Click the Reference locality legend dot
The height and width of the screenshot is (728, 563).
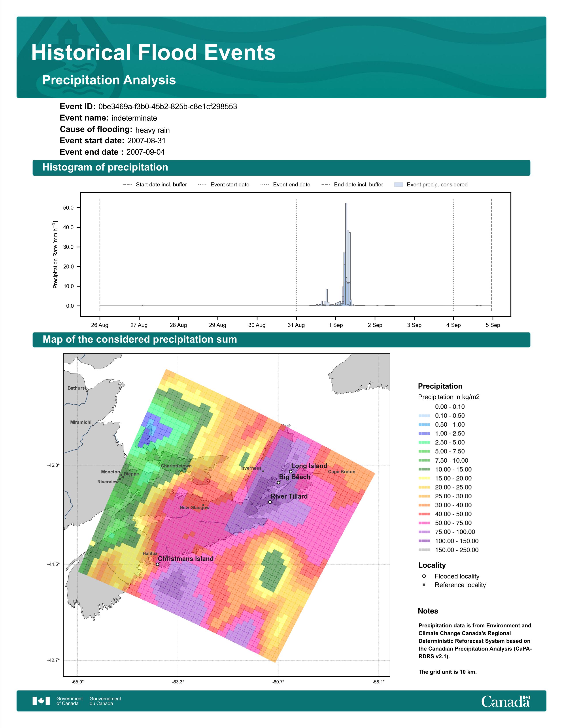[424, 585]
